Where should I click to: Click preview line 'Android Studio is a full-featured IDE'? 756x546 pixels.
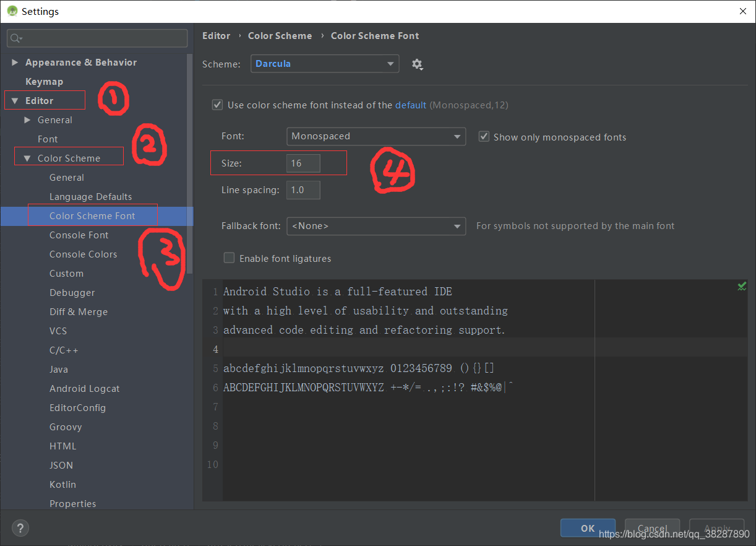338,292
